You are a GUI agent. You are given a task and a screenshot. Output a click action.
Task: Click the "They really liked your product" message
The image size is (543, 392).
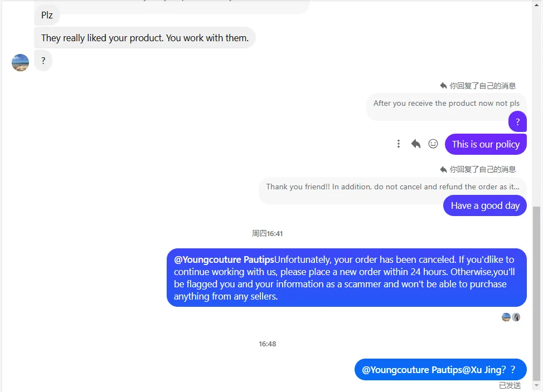pos(145,38)
